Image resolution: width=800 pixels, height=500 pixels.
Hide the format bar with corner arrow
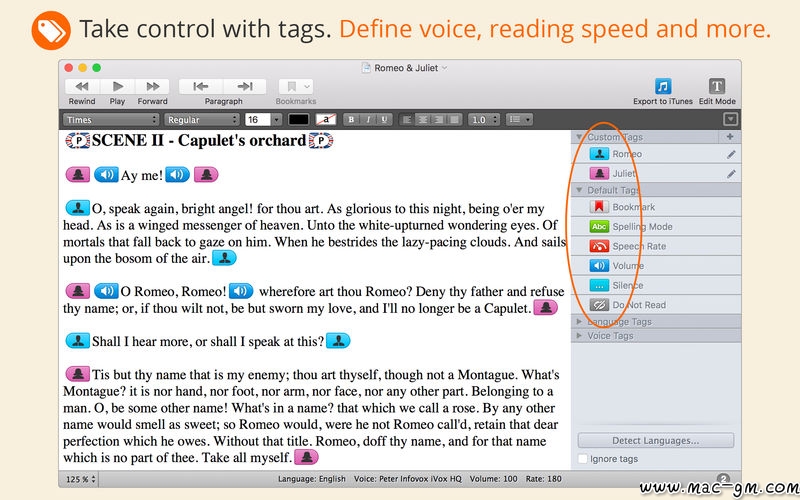tap(730, 119)
